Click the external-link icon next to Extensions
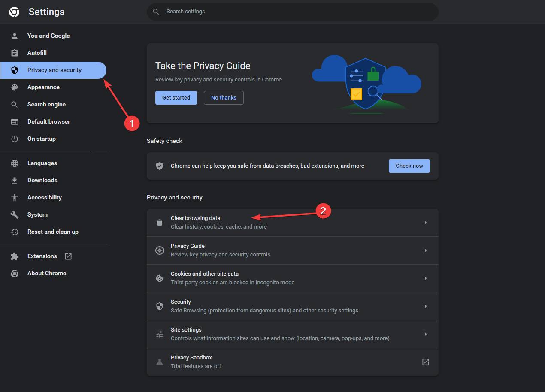 pyautogui.click(x=68, y=256)
